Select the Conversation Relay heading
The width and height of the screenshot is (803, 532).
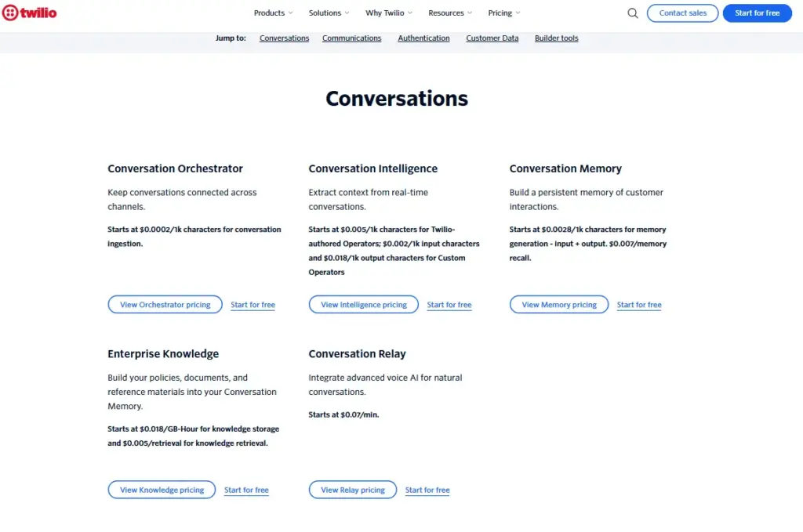tap(357, 354)
